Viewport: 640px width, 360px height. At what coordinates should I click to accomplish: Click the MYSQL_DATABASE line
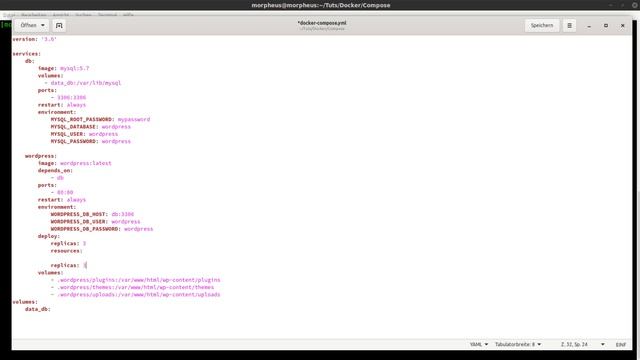click(91, 127)
